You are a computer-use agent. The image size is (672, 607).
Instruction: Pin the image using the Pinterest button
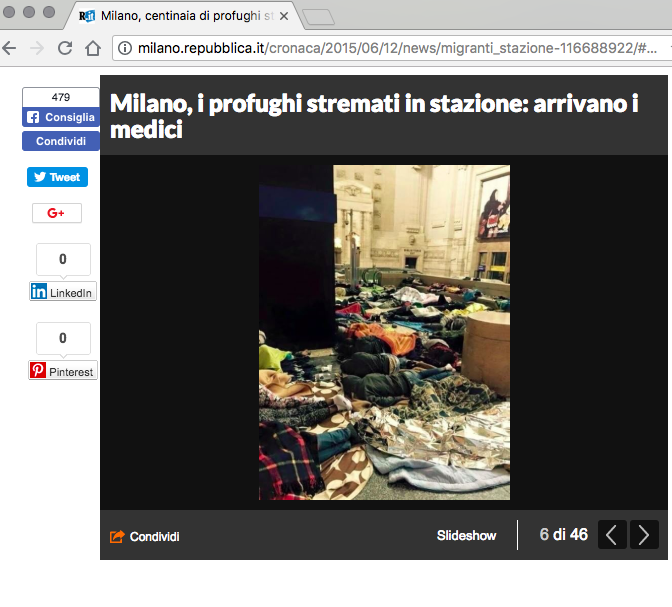tap(63, 371)
